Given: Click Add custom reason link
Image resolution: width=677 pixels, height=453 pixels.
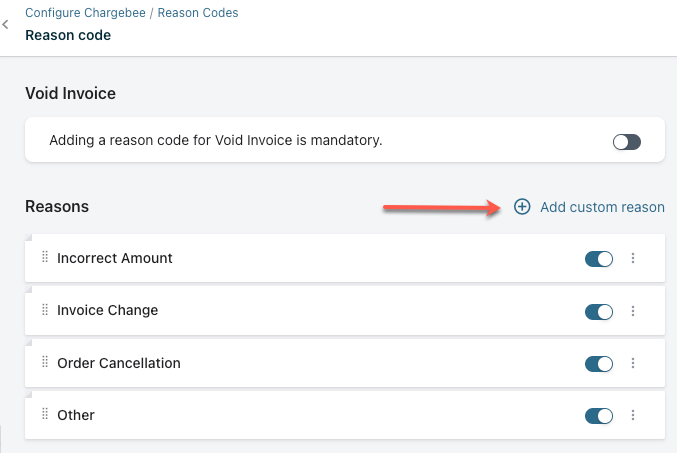Looking at the screenshot, I should [602, 207].
